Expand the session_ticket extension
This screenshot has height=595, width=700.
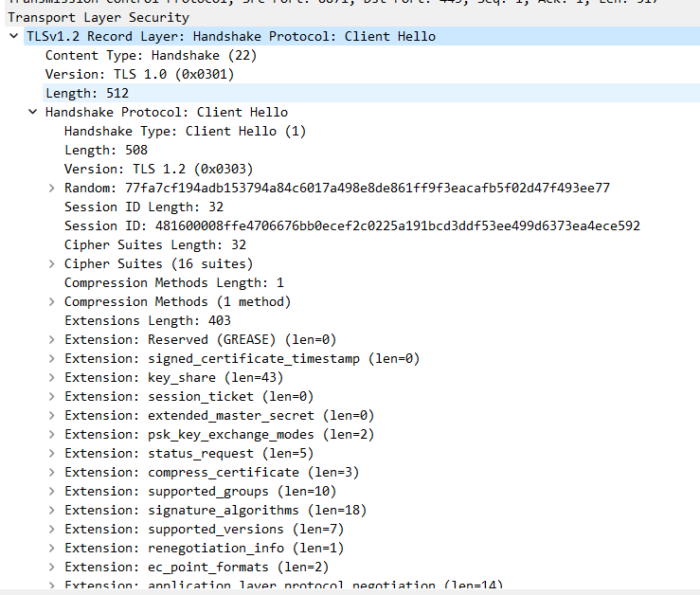tap(52, 396)
